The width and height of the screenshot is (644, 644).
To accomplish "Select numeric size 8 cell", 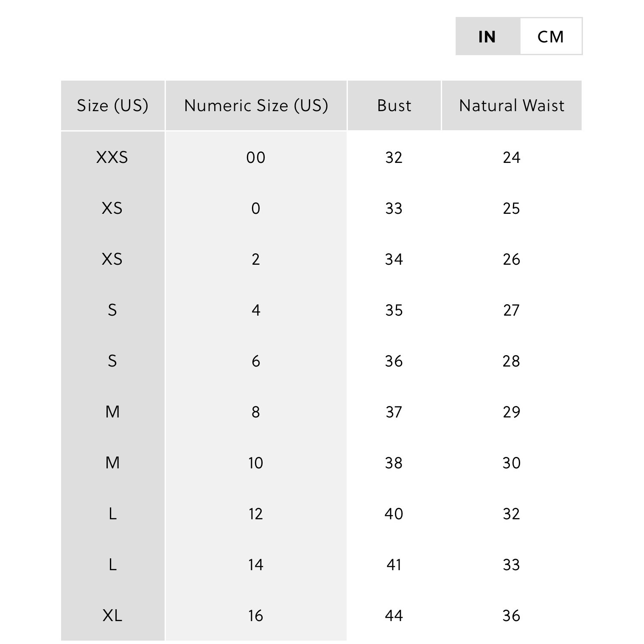I will pyautogui.click(x=256, y=412).
